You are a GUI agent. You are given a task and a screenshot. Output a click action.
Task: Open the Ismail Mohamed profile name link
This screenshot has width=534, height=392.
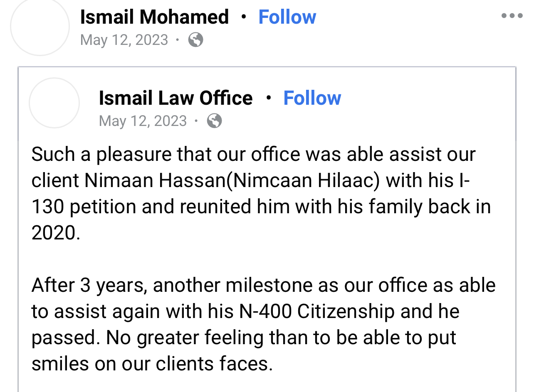point(154,17)
